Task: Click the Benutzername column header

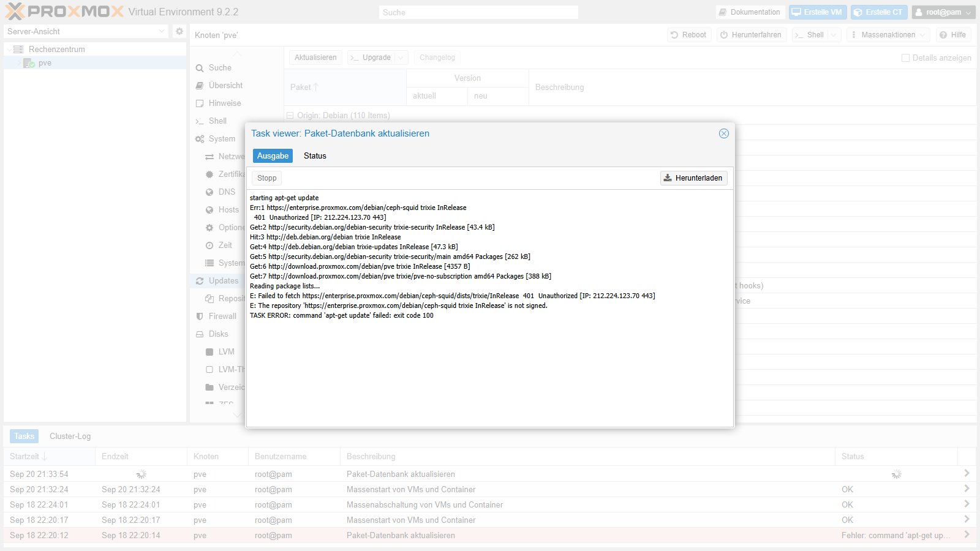Action: (x=294, y=456)
